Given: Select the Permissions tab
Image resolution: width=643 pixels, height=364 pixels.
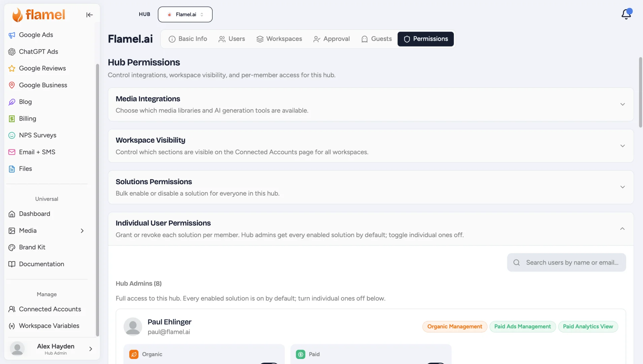Looking at the screenshot, I should coord(426,39).
